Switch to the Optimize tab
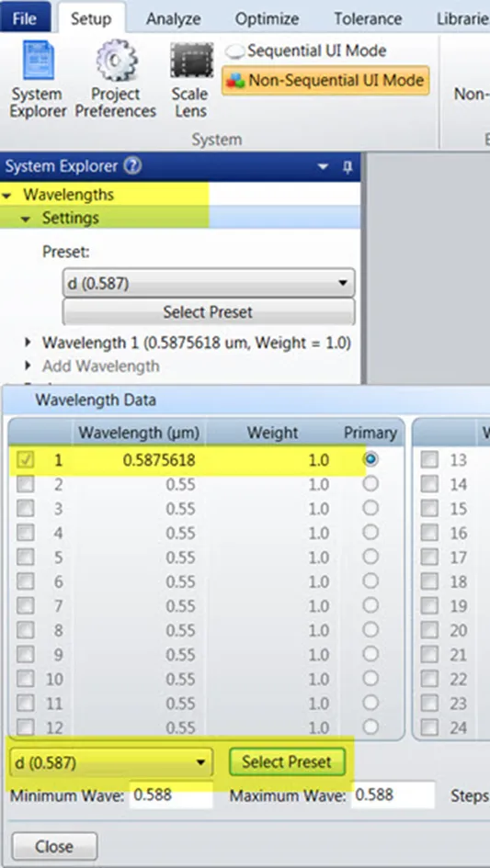Viewport: 490px width, 868px height. 267,18
